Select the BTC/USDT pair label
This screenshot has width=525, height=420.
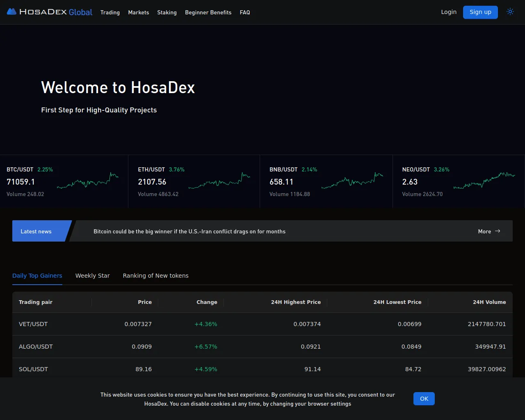point(20,169)
